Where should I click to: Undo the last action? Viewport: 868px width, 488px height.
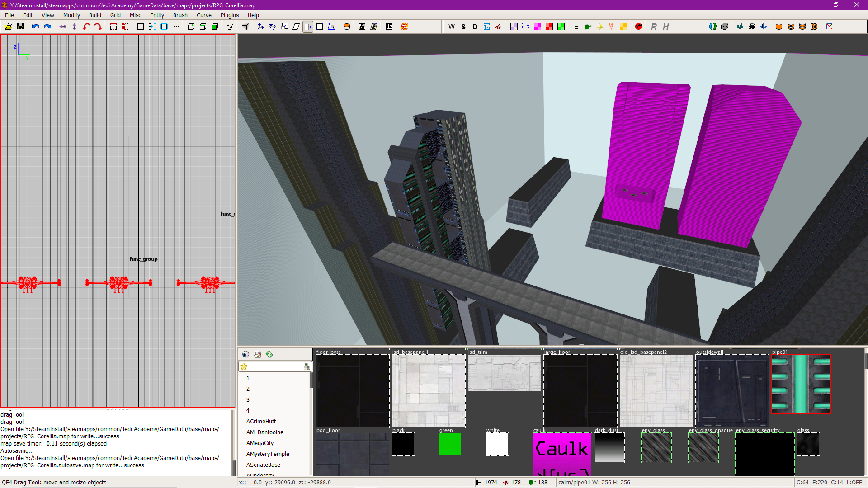pos(36,27)
